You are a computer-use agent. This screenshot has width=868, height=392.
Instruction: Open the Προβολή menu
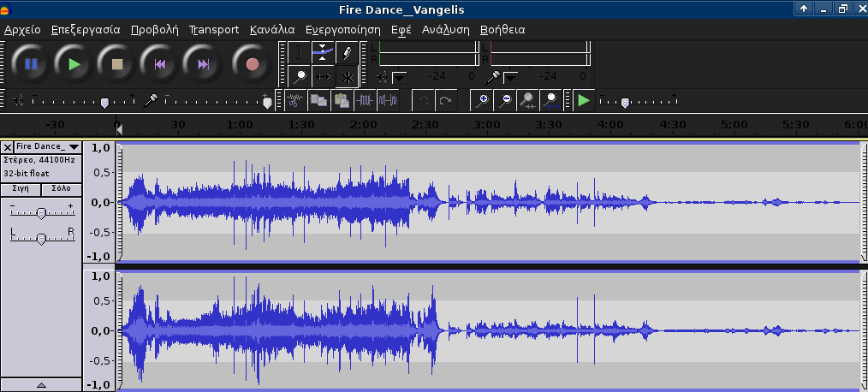(155, 30)
